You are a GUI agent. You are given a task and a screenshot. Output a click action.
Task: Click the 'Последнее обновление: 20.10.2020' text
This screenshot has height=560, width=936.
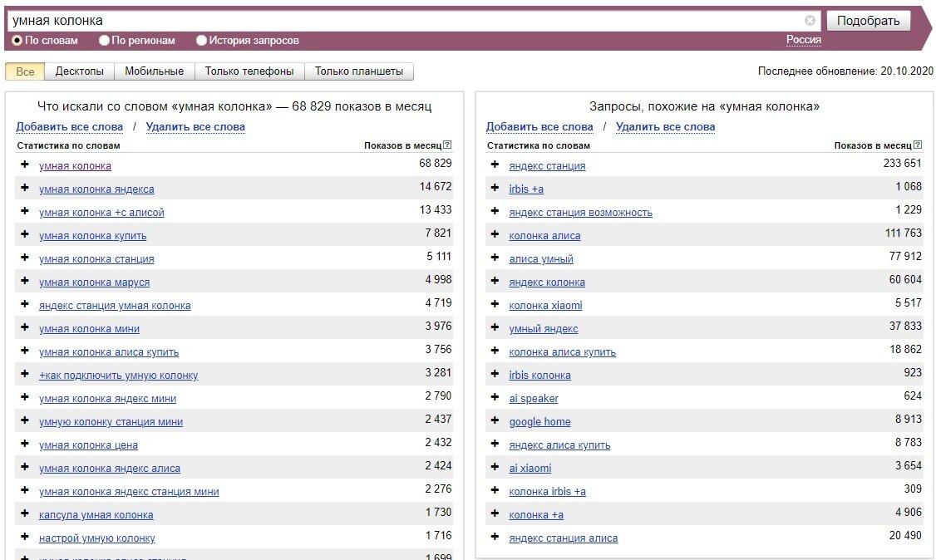point(845,71)
